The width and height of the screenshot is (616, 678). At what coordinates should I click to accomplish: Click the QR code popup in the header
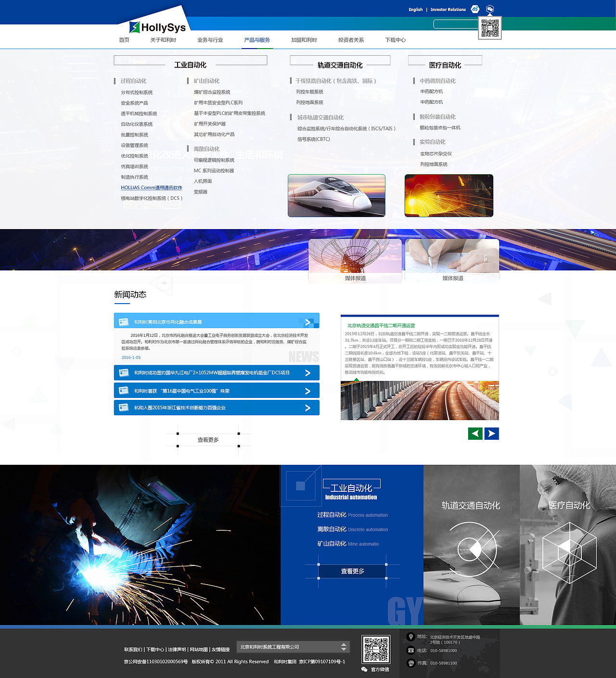coord(490,28)
